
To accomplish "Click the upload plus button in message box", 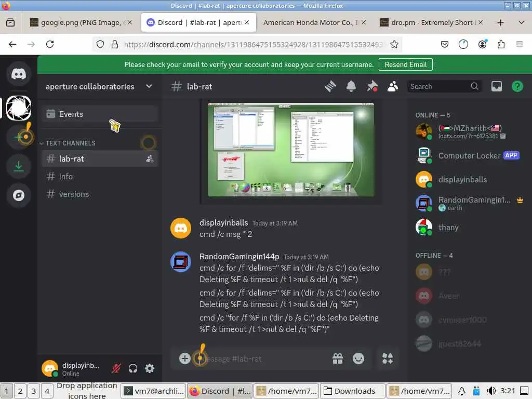I will [x=184, y=358].
